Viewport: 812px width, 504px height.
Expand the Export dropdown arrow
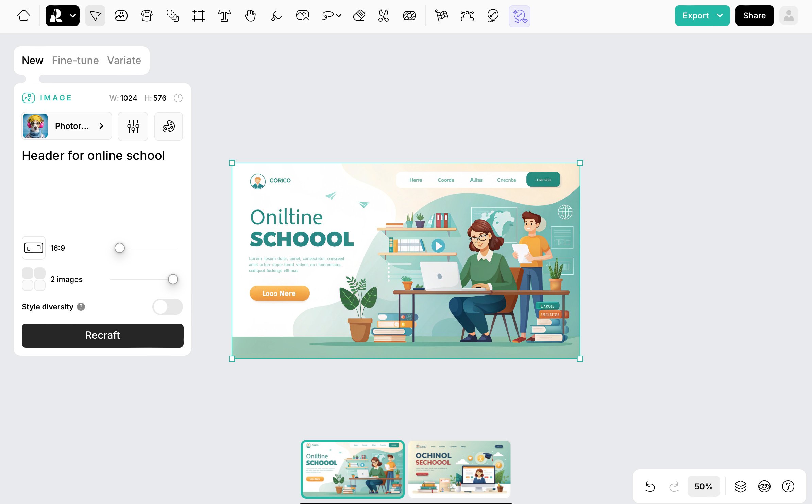[x=720, y=16]
